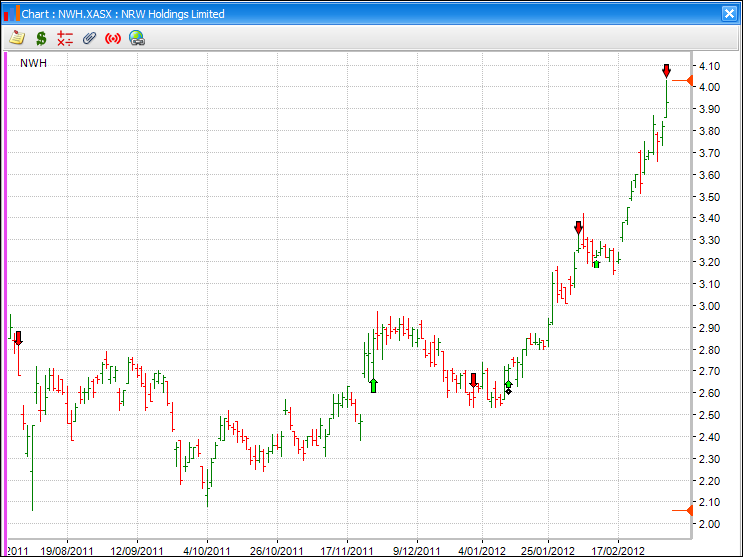The width and height of the screenshot is (743, 557).
Task: Click the NWH symbol label
Action: [33, 64]
